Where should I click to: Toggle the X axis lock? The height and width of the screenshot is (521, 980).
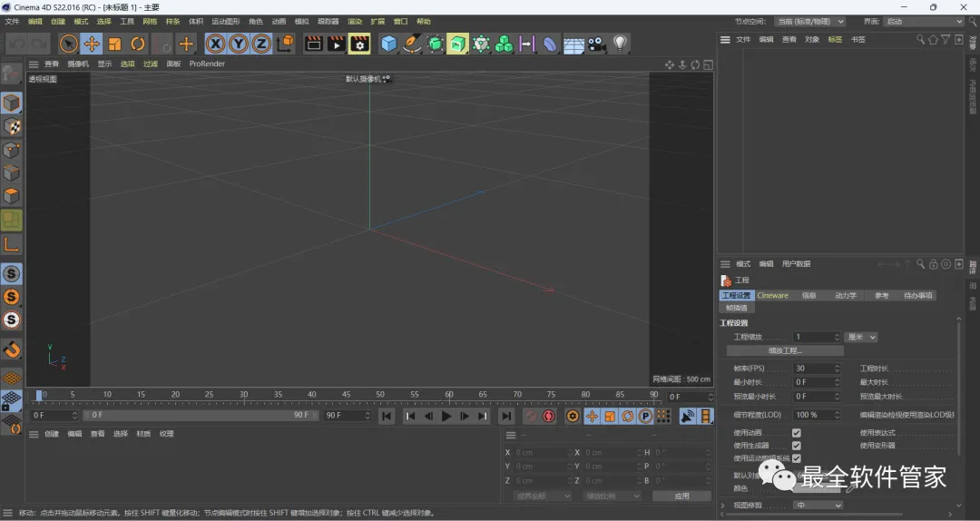[215, 44]
